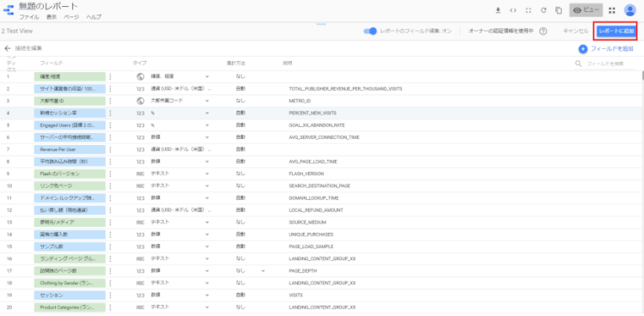Image resolution: width=644 pixels, height=316 pixels.
Task: Open three-dot menu for 新規セッション率 field
Action: pyautogui.click(x=110, y=113)
